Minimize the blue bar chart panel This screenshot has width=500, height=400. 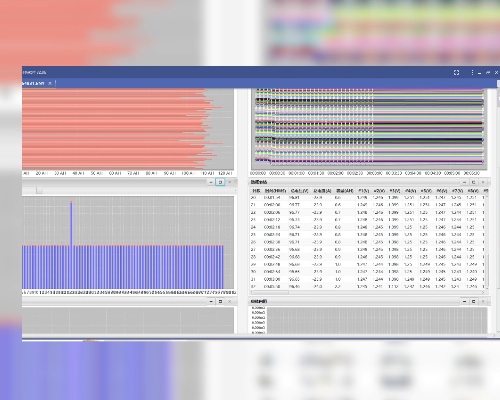(x=211, y=182)
